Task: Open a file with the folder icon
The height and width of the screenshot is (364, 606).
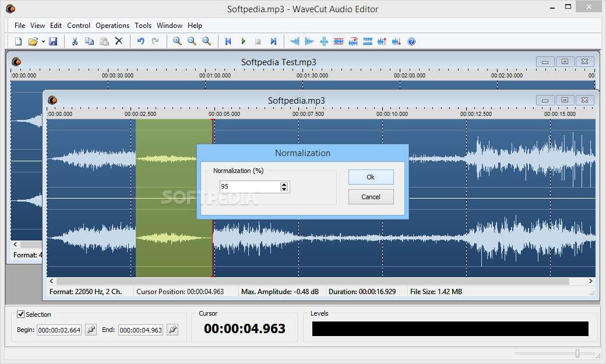Action: pos(33,41)
